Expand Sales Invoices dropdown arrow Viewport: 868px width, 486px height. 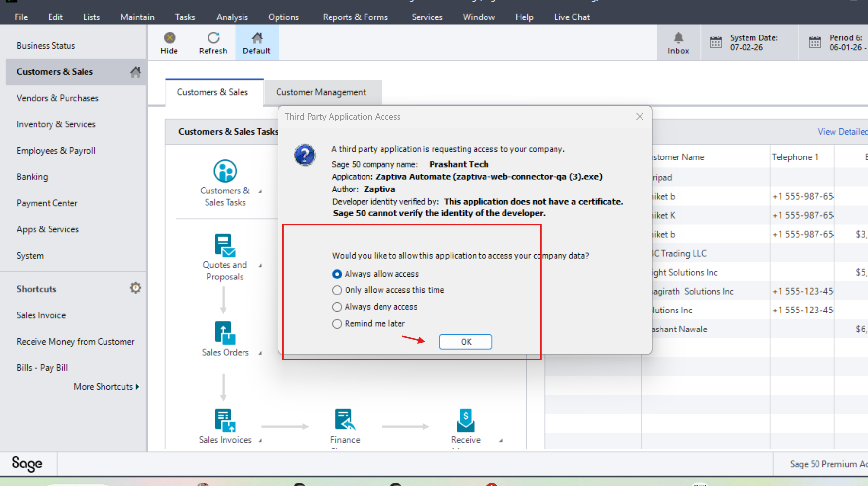click(260, 441)
